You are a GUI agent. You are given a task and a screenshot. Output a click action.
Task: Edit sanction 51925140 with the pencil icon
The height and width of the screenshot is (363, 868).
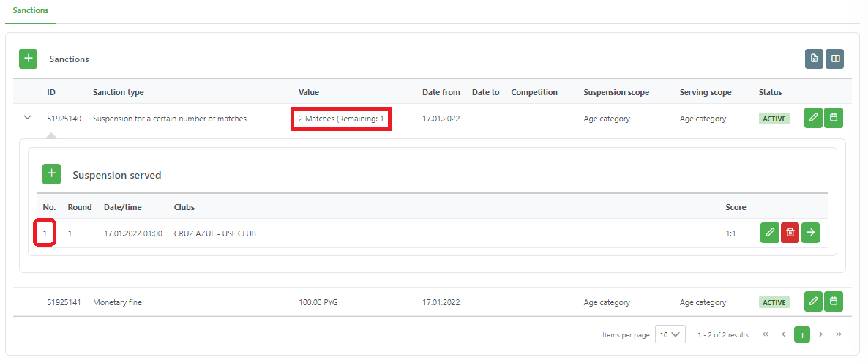(x=813, y=119)
